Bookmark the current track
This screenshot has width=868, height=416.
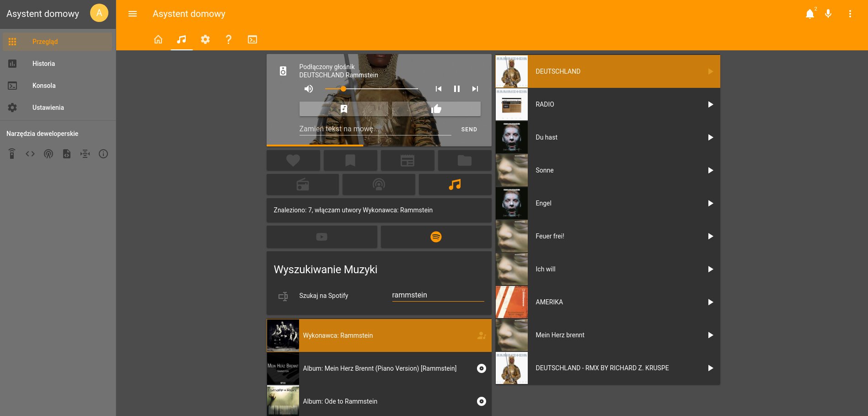pyautogui.click(x=344, y=109)
